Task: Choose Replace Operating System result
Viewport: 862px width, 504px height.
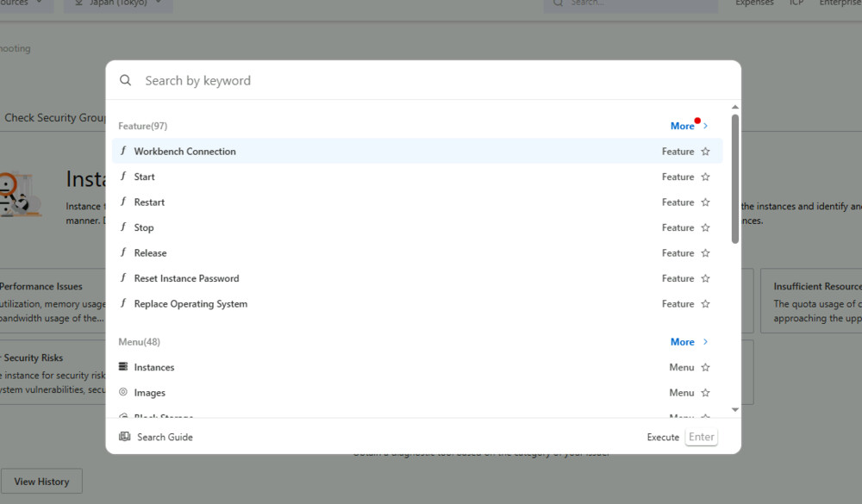Action: pos(191,304)
